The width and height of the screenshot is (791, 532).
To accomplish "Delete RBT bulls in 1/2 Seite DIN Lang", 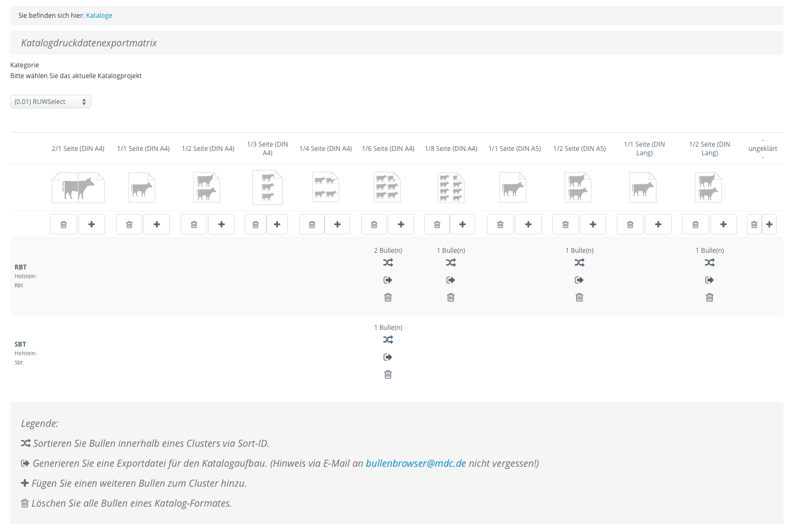I will pyautogui.click(x=710, y=297).
